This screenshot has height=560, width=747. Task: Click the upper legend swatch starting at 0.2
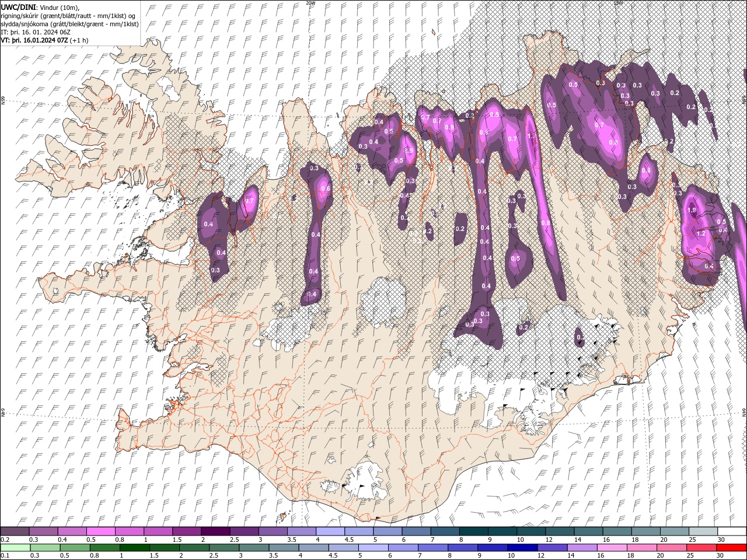click(15, 531)
